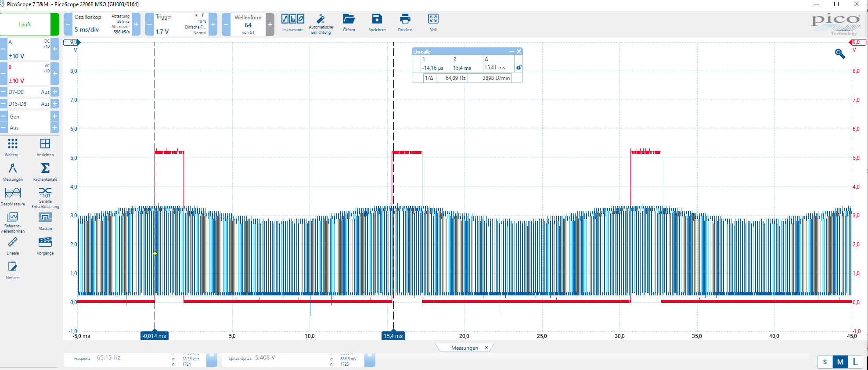Open the Vorgänge actions tool
The height and width of the screenshot is (370, 868).
click(x=45, y=246)
